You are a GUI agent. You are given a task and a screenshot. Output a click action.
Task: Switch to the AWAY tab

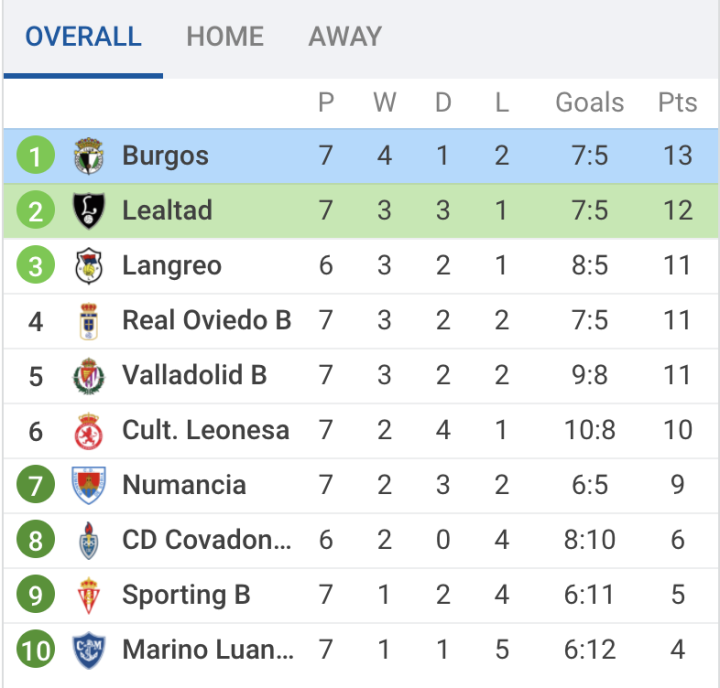coord(345,37)
